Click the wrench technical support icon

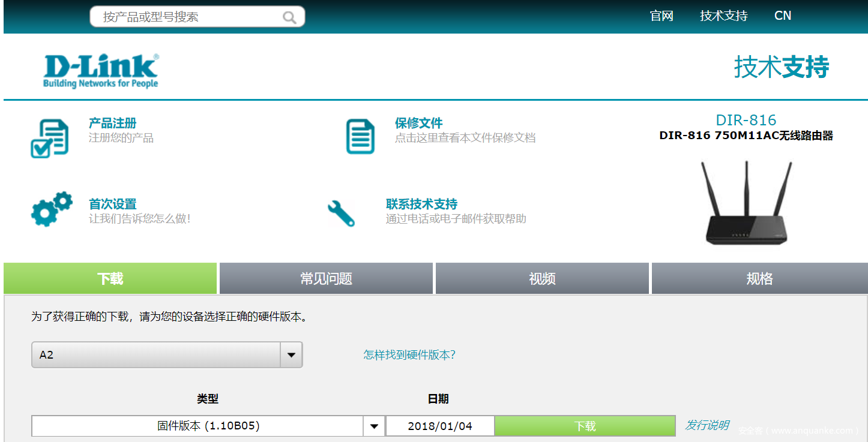pyautogui.click(x=341, y=213)
